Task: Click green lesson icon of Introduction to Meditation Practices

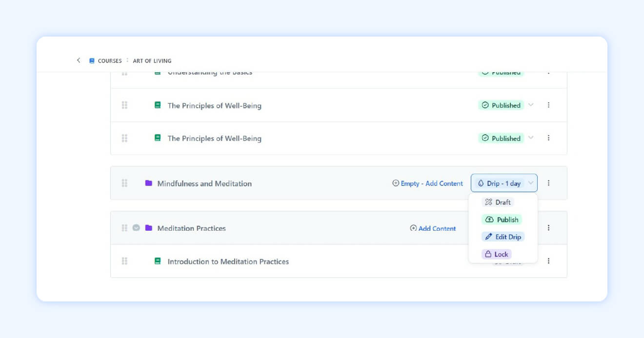Action: click(x=158, y=261)
